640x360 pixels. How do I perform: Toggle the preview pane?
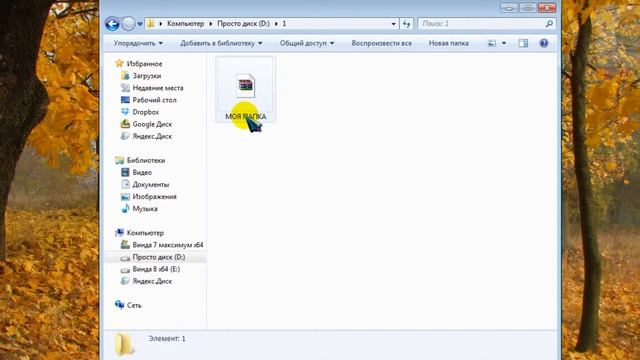point(523,43)
